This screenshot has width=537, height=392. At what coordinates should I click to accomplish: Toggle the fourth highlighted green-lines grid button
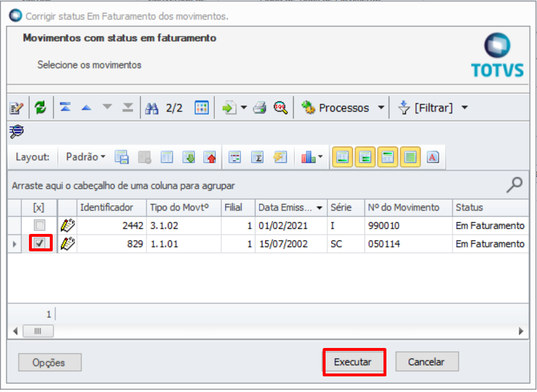pyautogui.click(x=410, y=157)
